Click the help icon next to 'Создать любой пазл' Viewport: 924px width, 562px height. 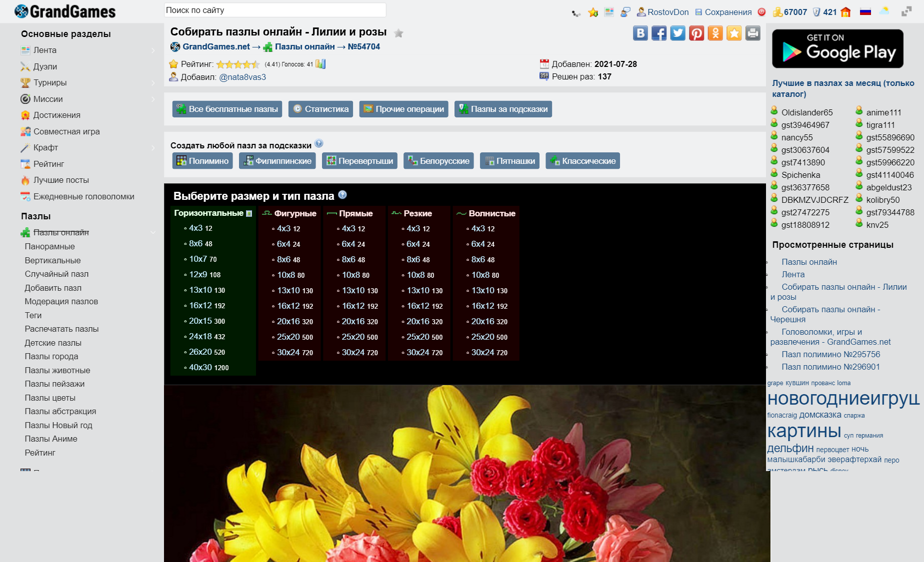pyautogui.click(x=319, y=143)
